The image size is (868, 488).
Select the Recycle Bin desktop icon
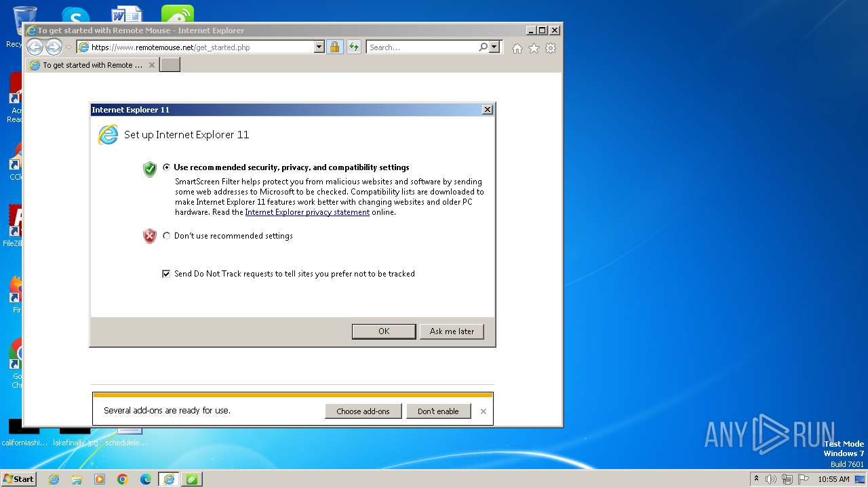(x=24, y=20)
